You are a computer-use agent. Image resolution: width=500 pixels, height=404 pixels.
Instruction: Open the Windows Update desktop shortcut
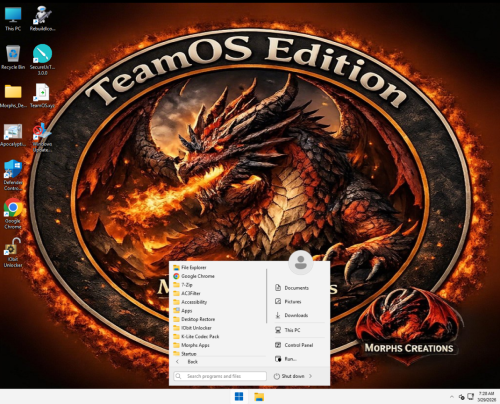42,137
